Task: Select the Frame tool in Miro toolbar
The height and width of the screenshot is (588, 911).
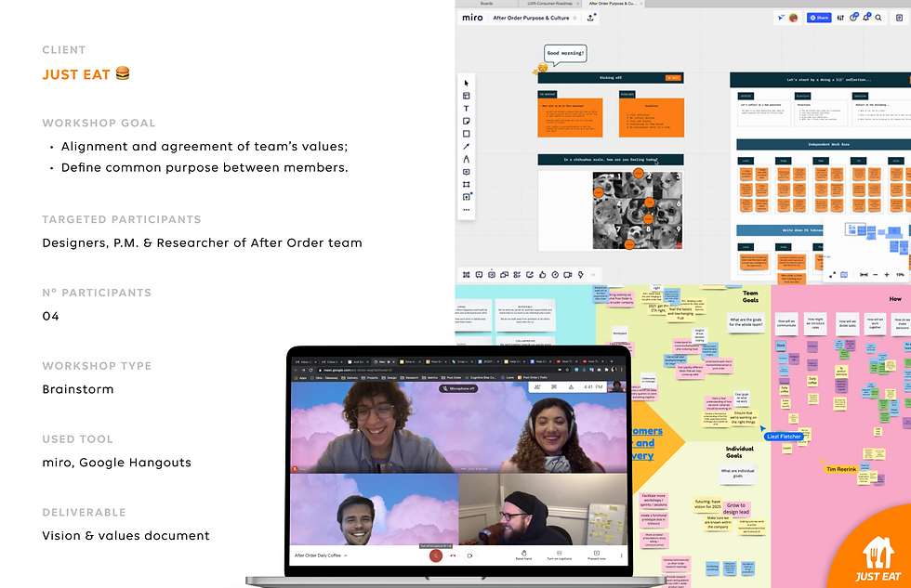Action: [467, 185]
